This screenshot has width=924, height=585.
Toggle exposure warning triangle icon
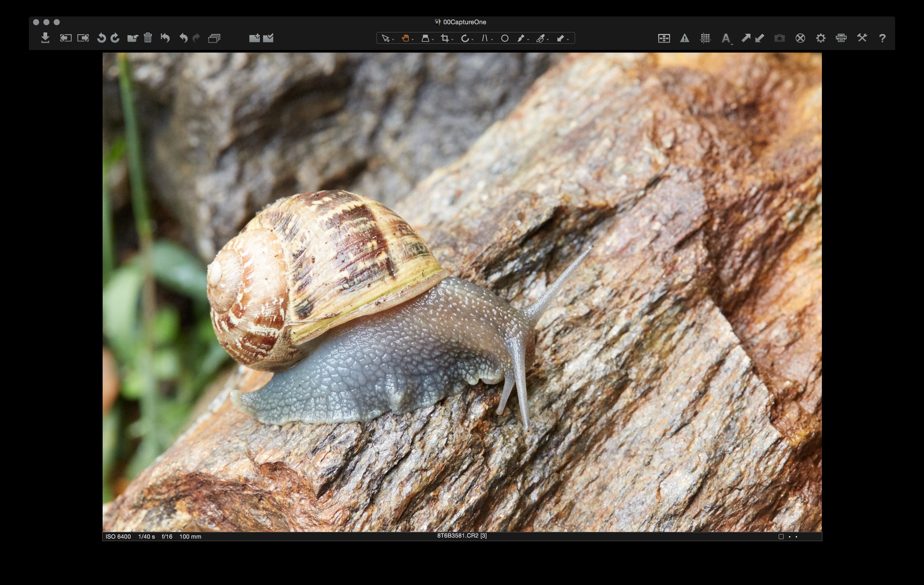[x=684, y=38]
